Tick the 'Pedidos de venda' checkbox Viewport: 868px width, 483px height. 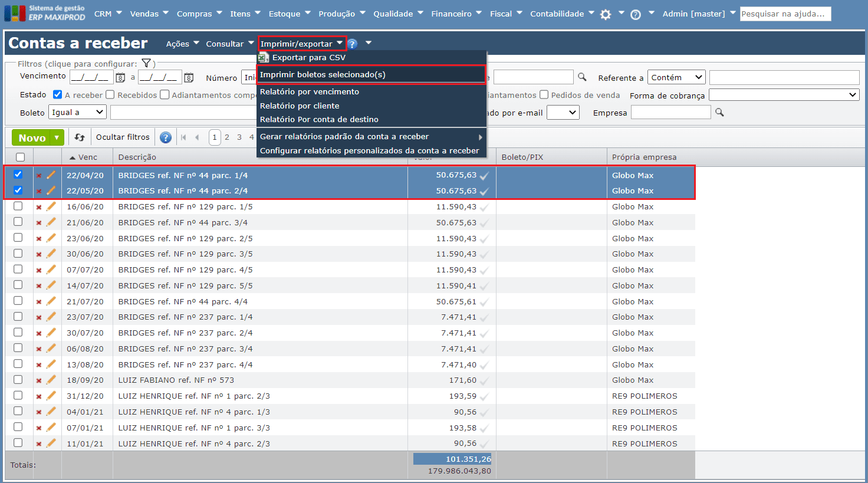(544, 94)
